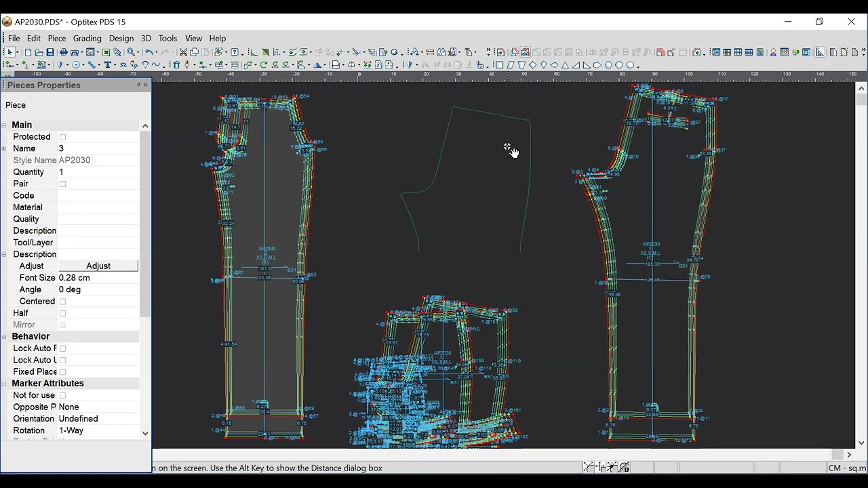
Task: Click the Font Size value field
Action: click(98, 278)
